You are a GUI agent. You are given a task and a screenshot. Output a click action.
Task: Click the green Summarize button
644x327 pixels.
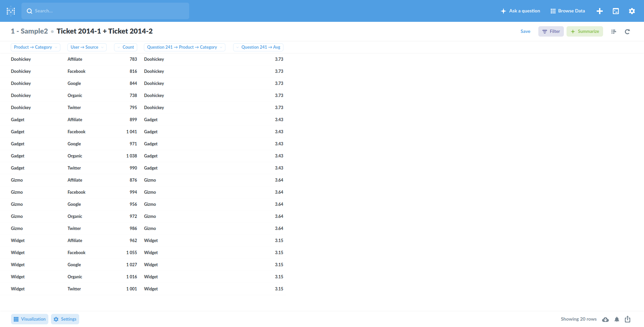point(585,31)
